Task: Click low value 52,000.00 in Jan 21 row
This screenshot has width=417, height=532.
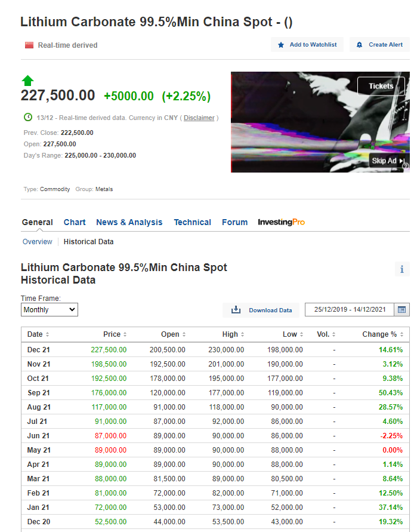Action: [x=287, y=508]
